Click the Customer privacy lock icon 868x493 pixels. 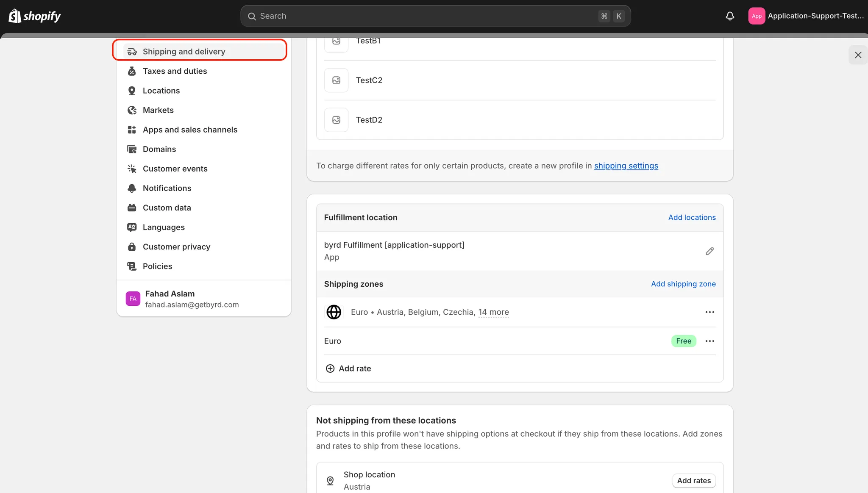(x=132, y=247)
